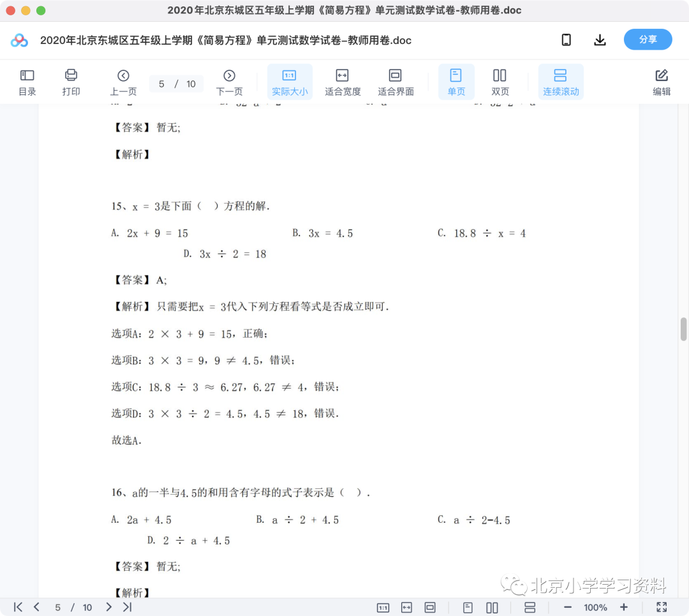689x616 pixels.
Task: Click the line '故选A.'
Action: 126,440
